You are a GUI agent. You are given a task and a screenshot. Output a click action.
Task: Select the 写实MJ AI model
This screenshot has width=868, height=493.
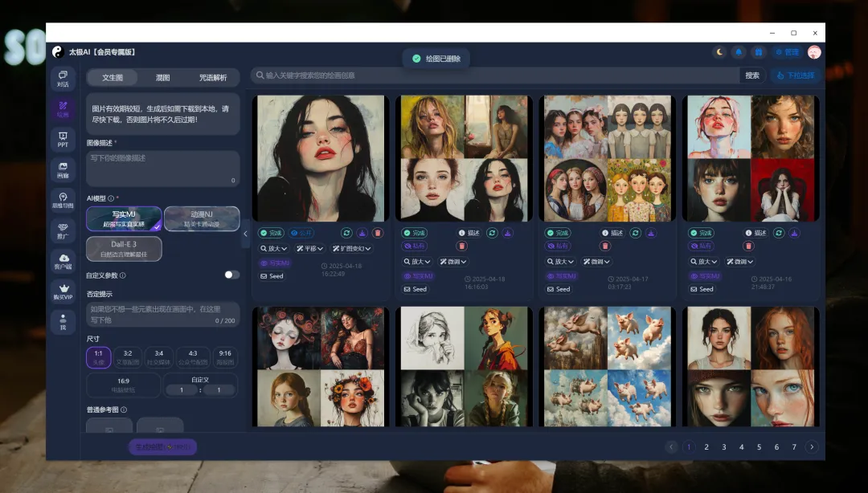pos(124,218)
